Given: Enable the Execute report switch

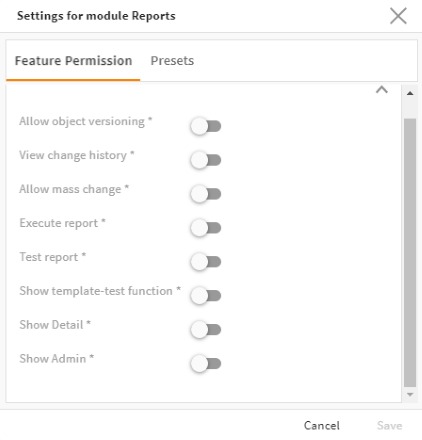Looking at the screenshot, I should (206, 228).
